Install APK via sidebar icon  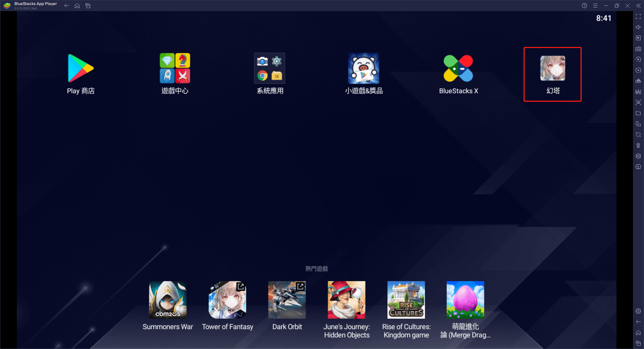[x=638, y=92]
